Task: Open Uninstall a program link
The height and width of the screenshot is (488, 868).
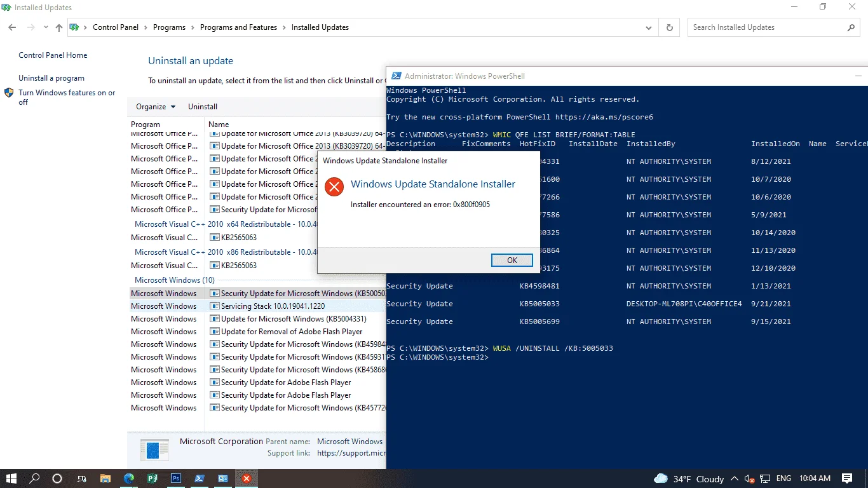Action: coord(51,78)
